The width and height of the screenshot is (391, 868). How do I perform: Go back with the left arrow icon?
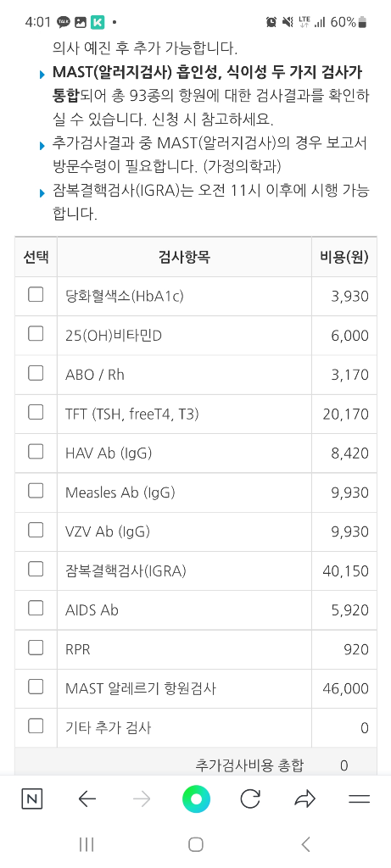point(87,798)
